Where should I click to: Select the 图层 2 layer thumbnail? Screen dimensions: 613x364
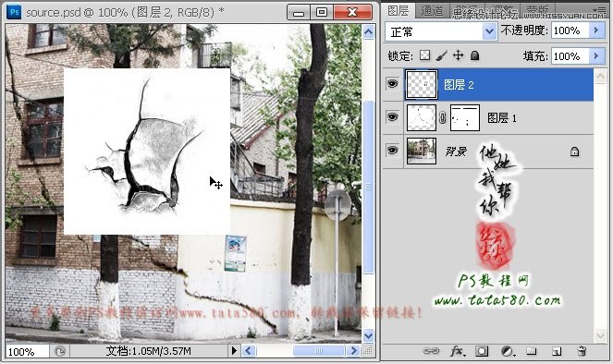[x=422, y=84]
